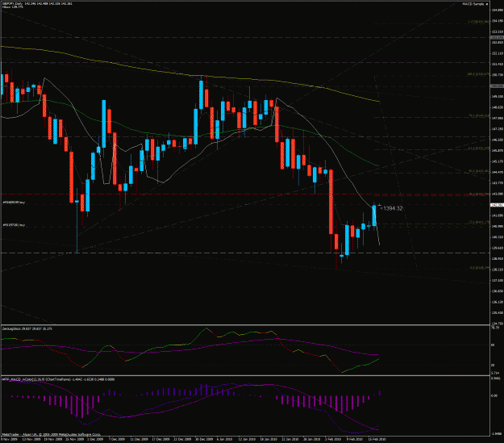
Task: Click the 1394.32 price annotation label
Action: coord(391,208)
